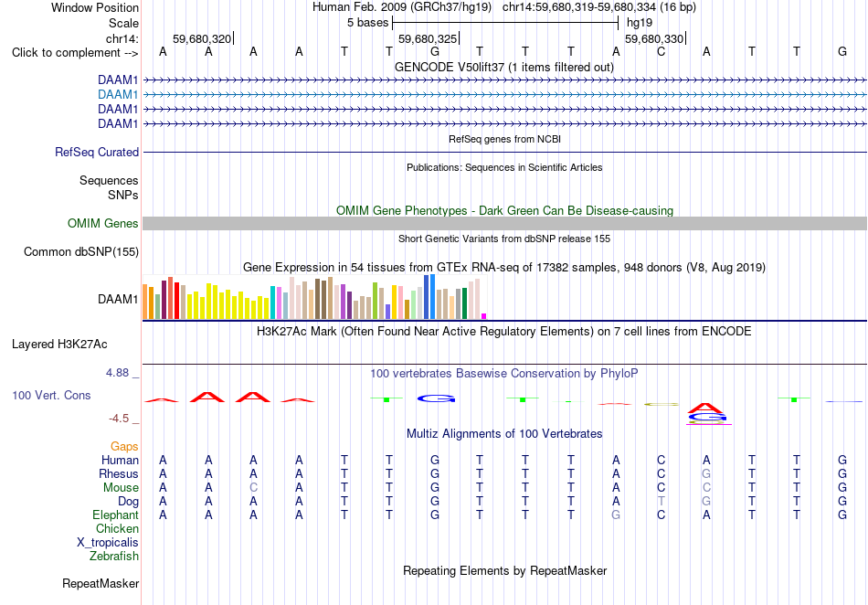Screen dimensions: 868x605
Task: Click Short Genetic Variants from dbSNP title
Action: click(504, 239)
